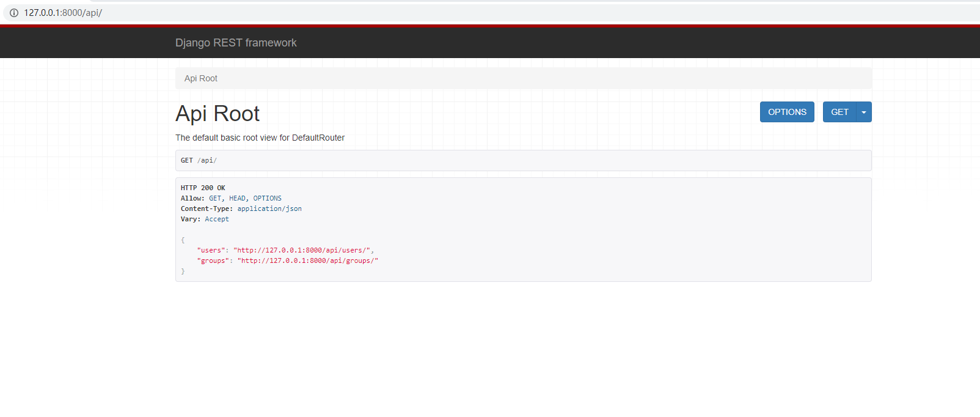Open the users API endpoint link
The width and height of the screenshot is (980, 417).
click(x=304, y=250)
